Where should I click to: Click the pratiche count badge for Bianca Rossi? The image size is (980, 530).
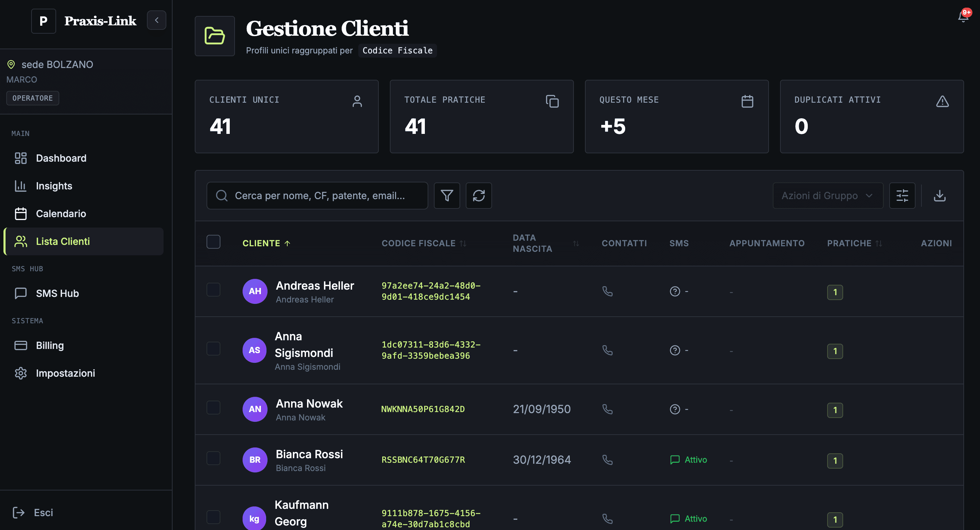(835, 461)
